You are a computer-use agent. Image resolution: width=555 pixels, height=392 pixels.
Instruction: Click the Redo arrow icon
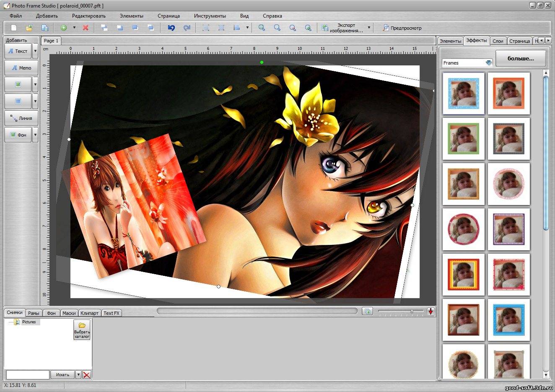click(x=187, y=28)
